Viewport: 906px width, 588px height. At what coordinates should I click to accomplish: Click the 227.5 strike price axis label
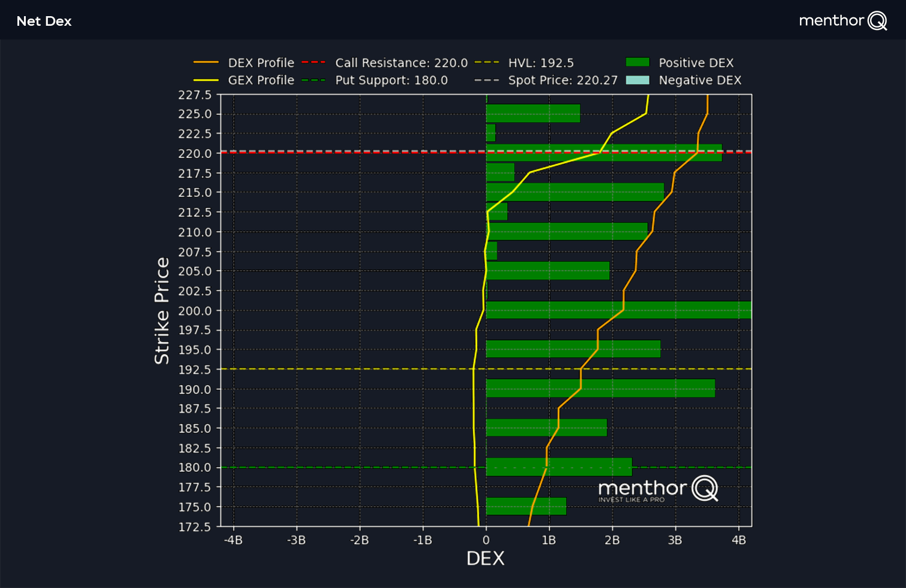(x=195, y=95)
